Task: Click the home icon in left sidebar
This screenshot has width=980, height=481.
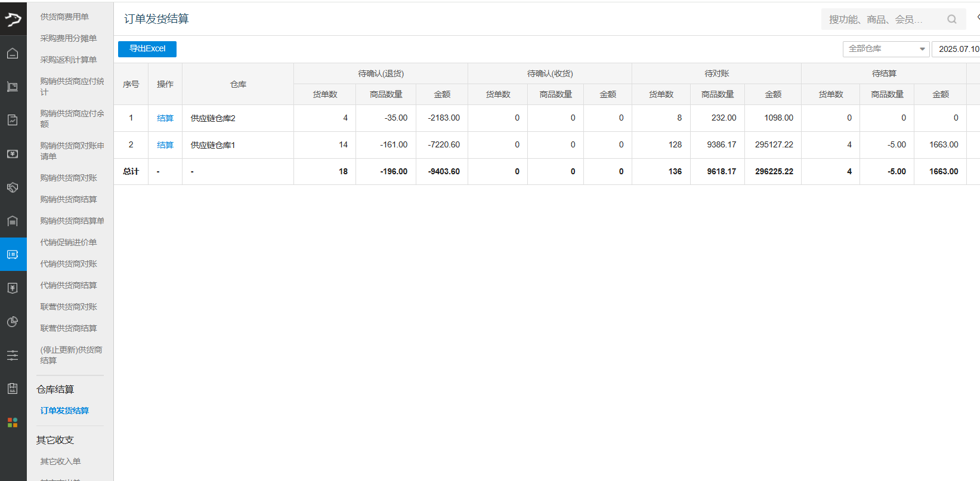Action: [x=13, y=54]
